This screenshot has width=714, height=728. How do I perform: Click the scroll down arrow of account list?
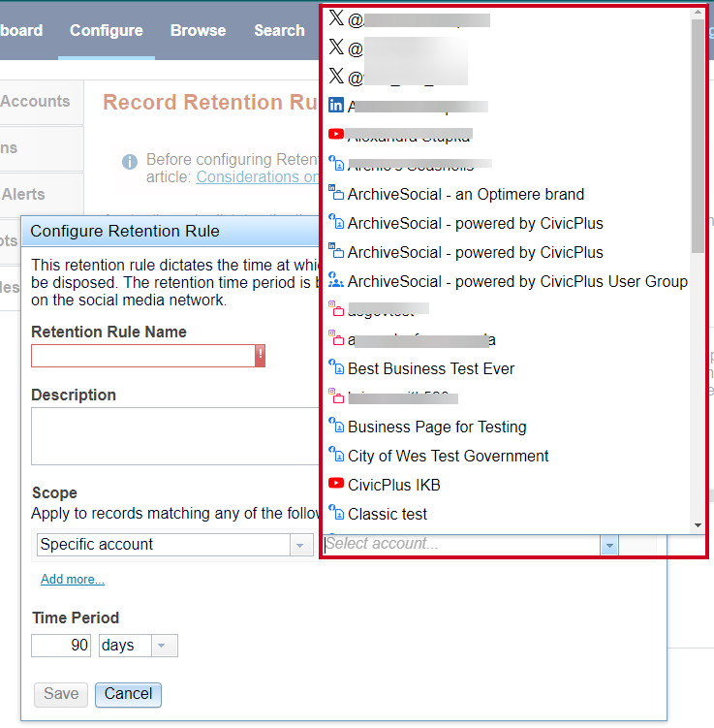tap(698, 525)
